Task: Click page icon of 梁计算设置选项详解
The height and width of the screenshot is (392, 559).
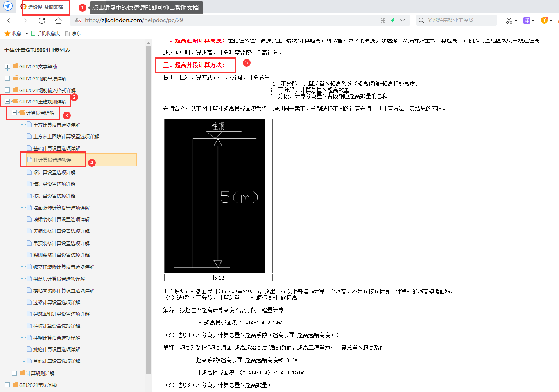Action: pyautogui.click(x=29, y=172)
